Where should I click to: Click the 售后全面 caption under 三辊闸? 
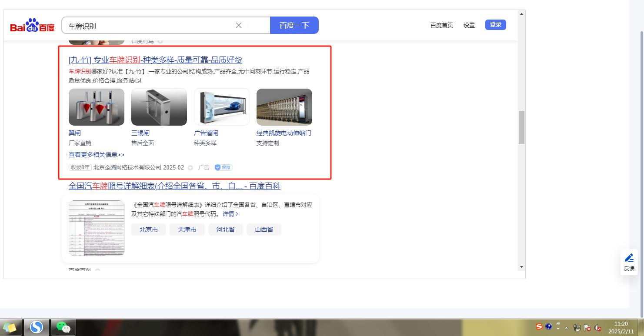click(143, 143)
